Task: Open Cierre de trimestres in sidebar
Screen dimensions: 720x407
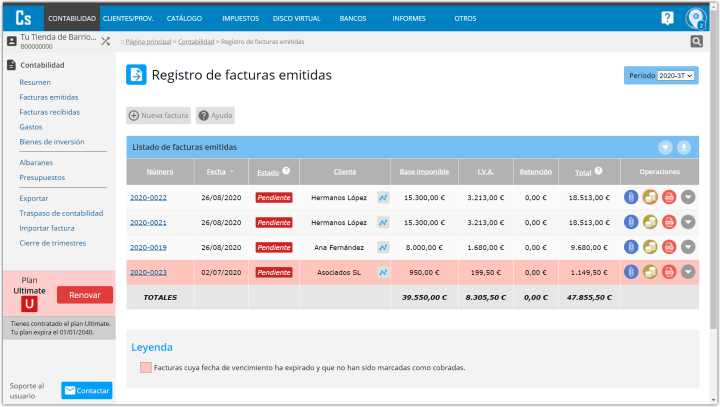Action: coord(52,243)
